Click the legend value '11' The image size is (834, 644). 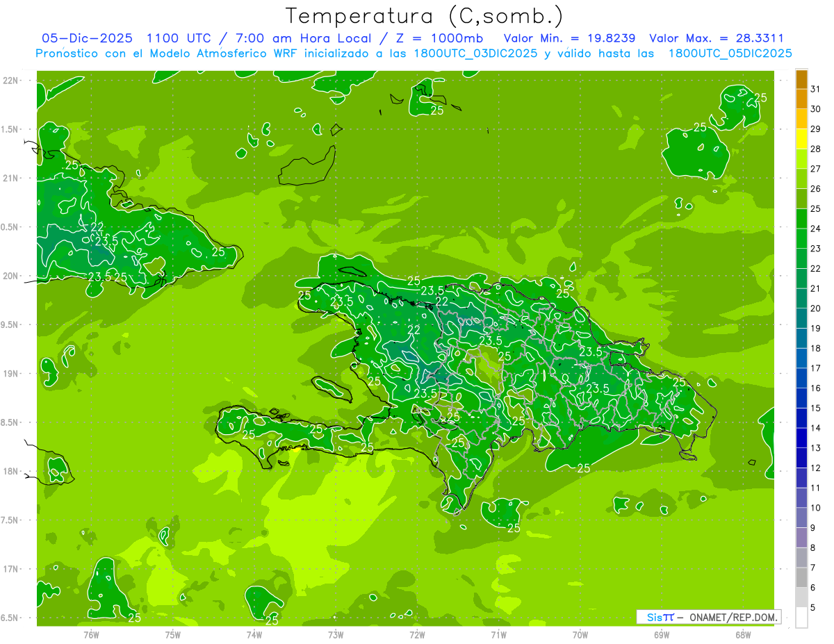816,488
